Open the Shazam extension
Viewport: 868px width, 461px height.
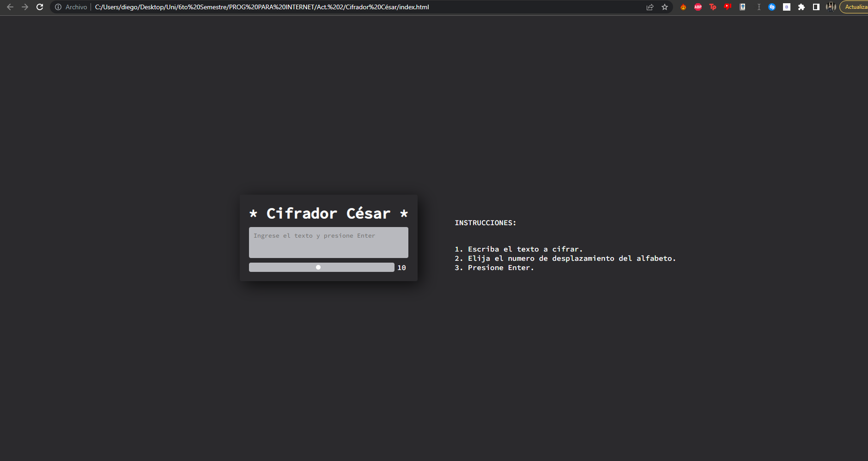pos(772,7)
